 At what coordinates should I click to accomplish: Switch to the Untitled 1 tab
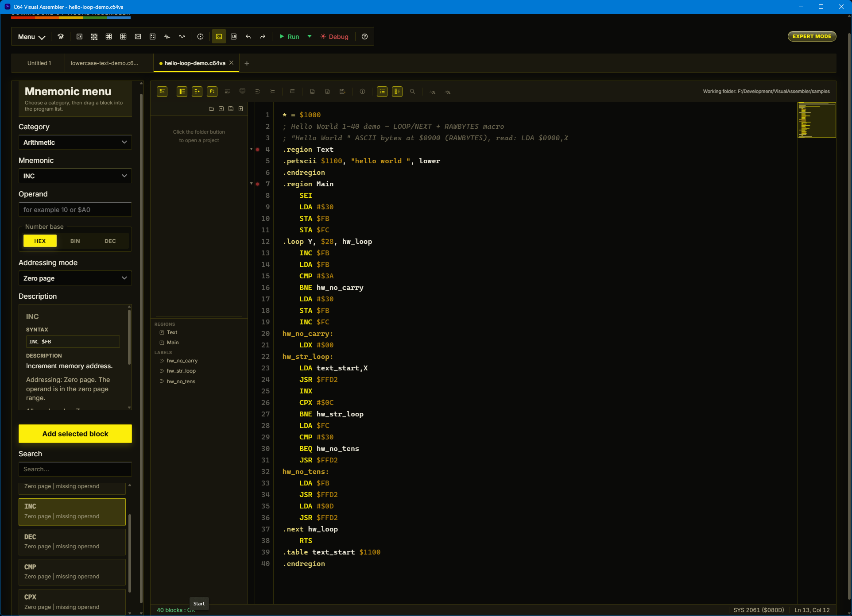tap(39, 63)
